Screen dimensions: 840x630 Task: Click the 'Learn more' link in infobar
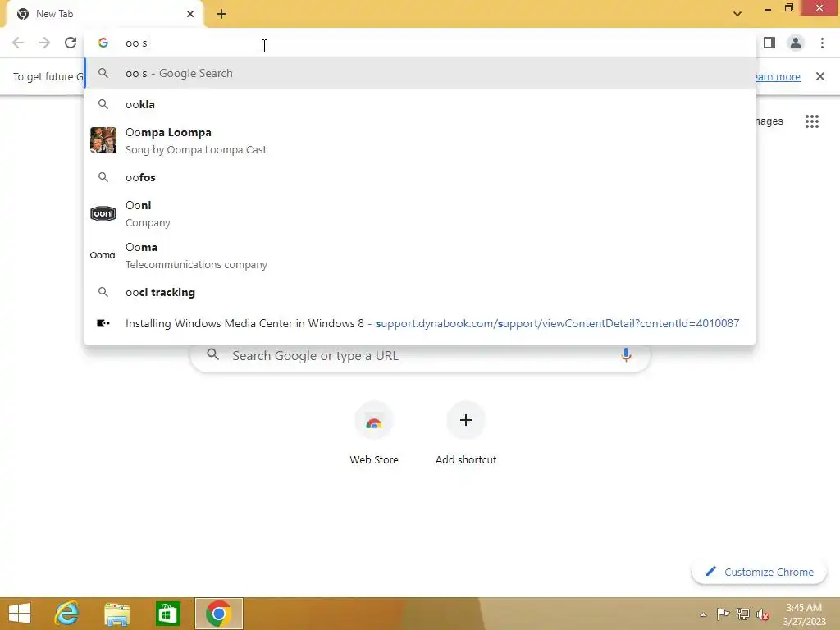778,76
